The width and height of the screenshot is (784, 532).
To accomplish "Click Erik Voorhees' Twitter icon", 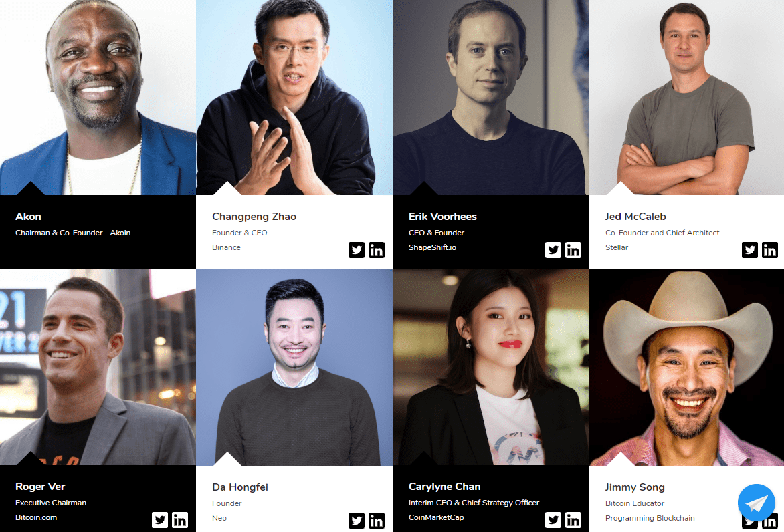I will (x=553, y=250).
